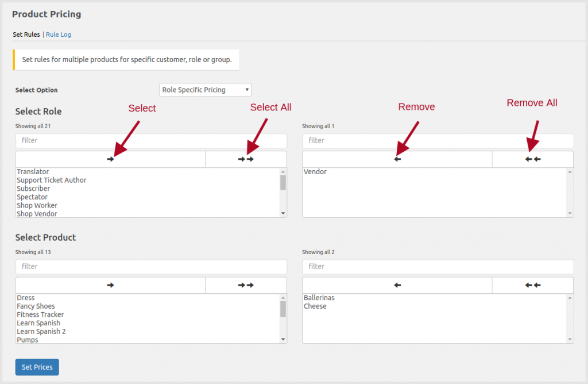Click left-arrow remove button for selected products
The width and height of the screenshot is (588, 384).
coord(397,285)
